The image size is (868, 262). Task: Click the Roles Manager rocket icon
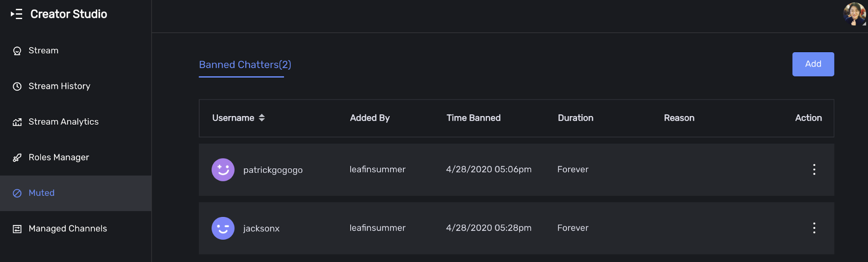click(x=17, y=158)
